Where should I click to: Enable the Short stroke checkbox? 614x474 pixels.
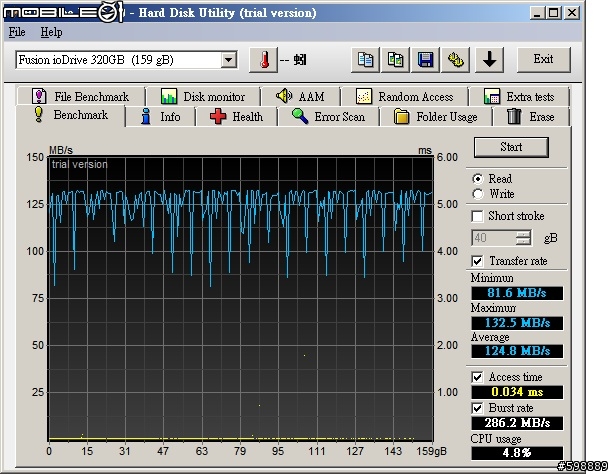477,216
